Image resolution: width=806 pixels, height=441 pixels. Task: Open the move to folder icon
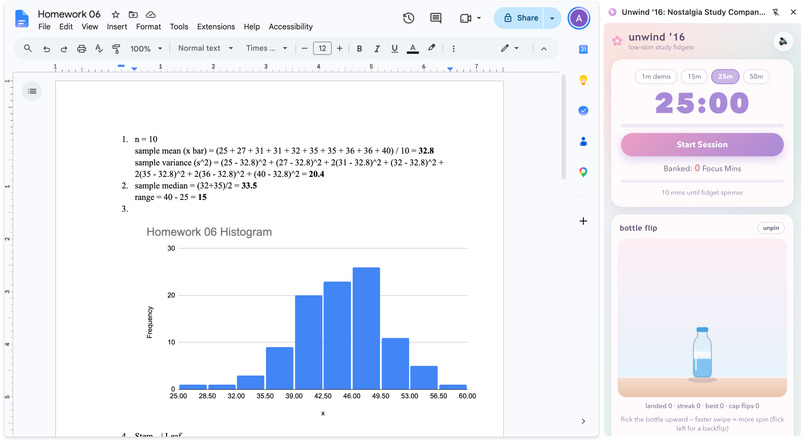click(133, 14)
